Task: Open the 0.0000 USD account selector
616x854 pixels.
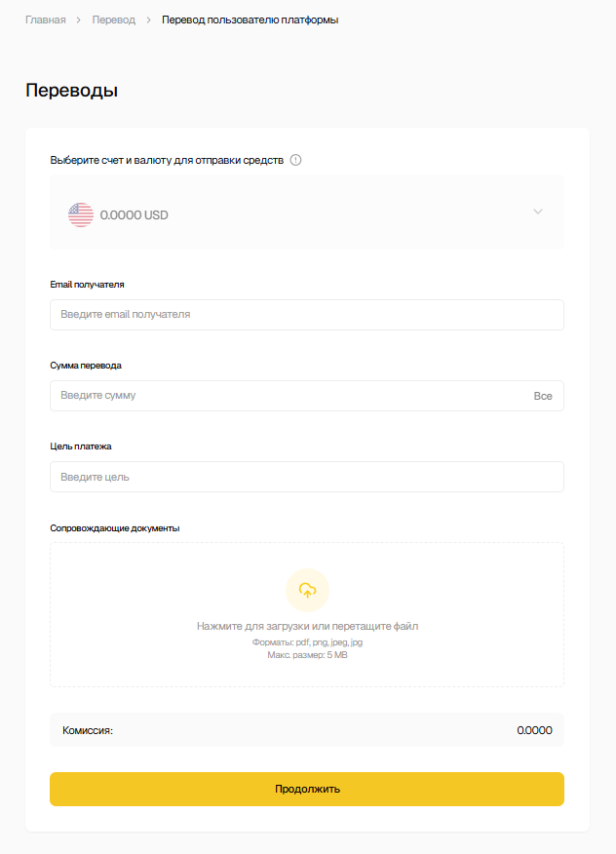Action: point(292,213)
